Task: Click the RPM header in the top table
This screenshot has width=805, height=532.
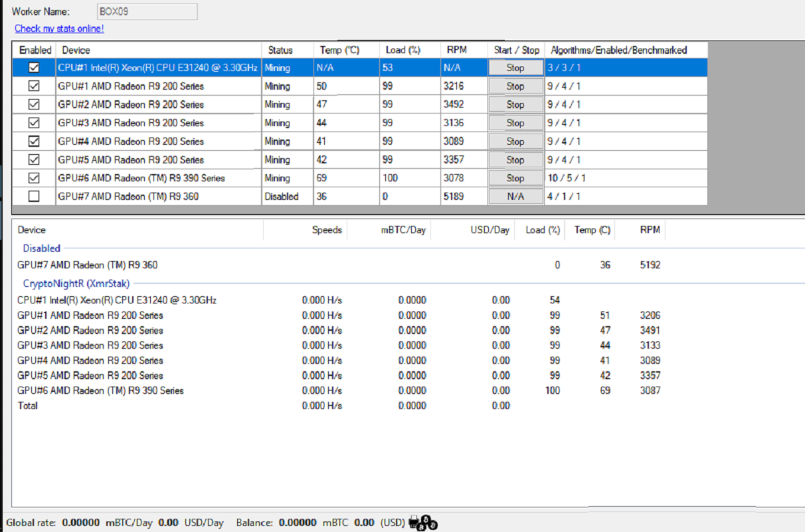Action: (464, 50)
